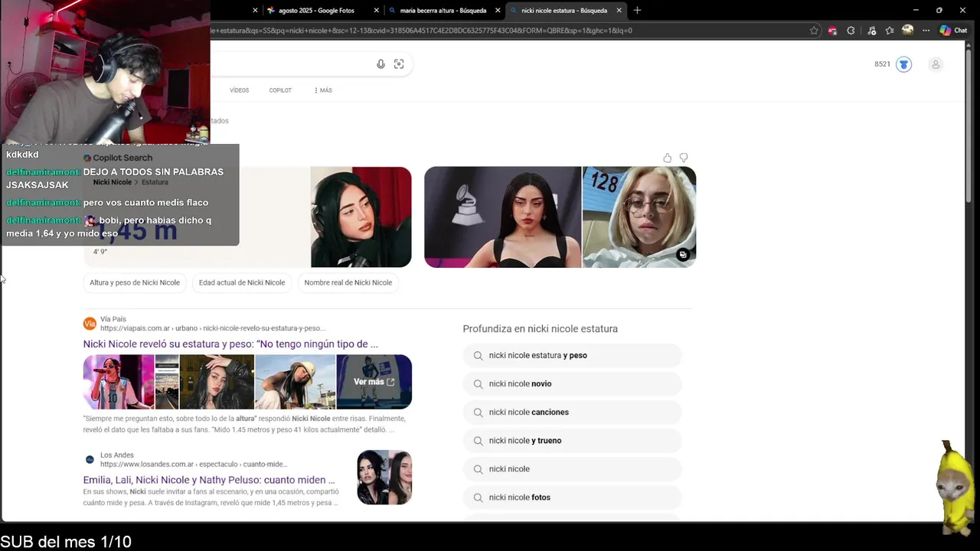Click the losandes.com.ar URL text
This screenshot has width=980, height=551.
click(x=194, y=464)
